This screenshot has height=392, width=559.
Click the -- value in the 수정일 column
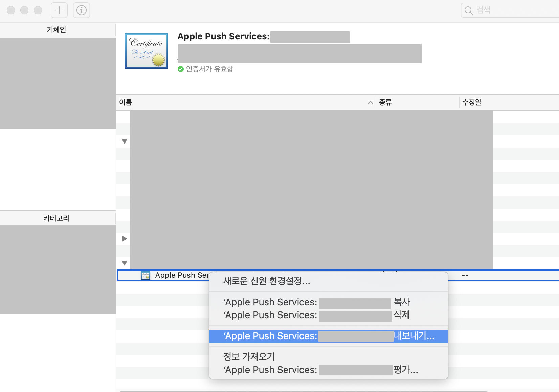(x=465, y=276)
